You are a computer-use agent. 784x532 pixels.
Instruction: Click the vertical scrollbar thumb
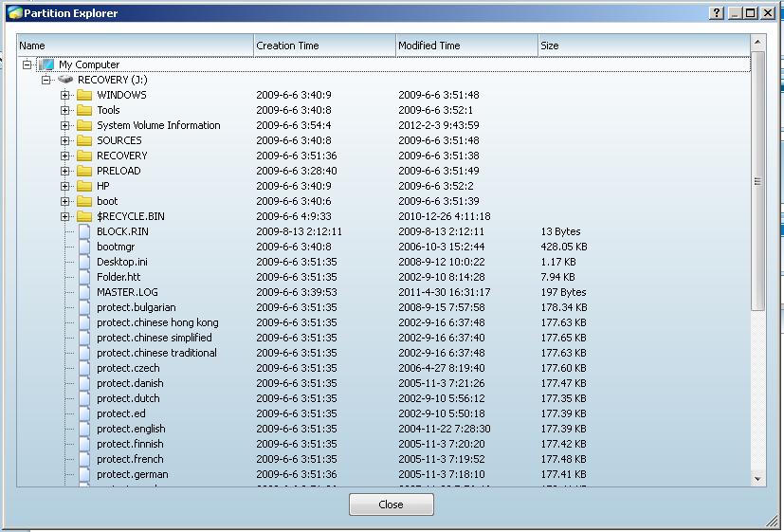[757, 181]
